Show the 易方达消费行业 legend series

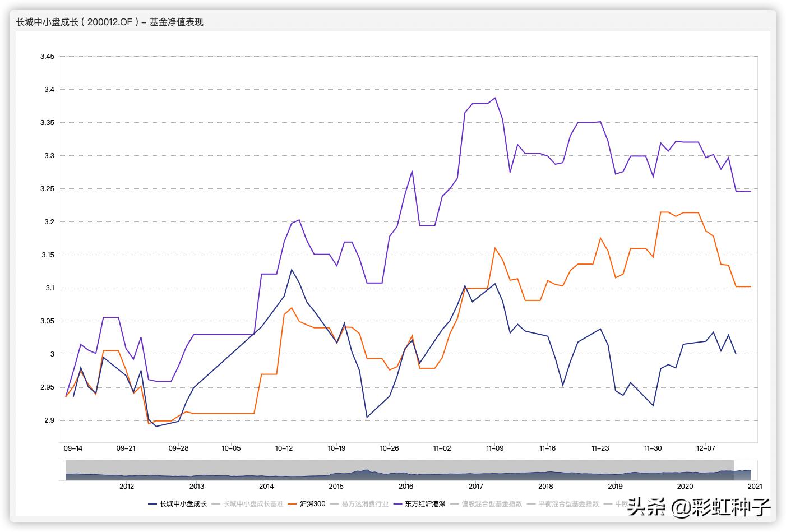359,504
